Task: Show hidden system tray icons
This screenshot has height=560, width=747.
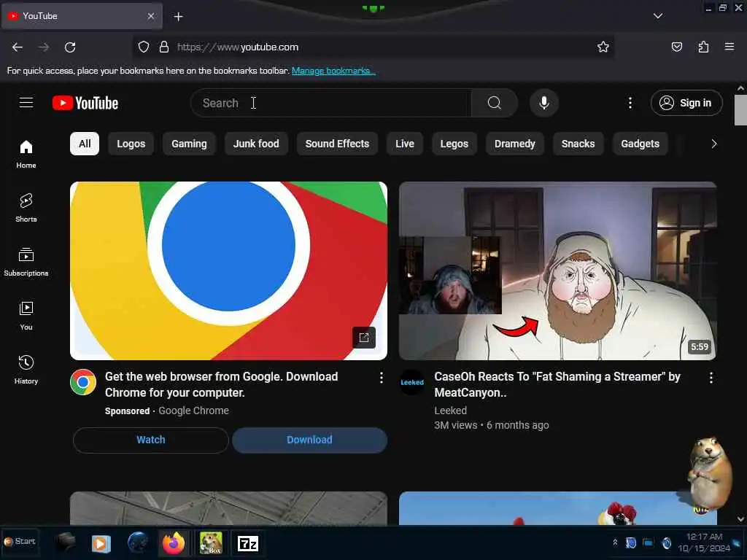Action: coord(615,542)
